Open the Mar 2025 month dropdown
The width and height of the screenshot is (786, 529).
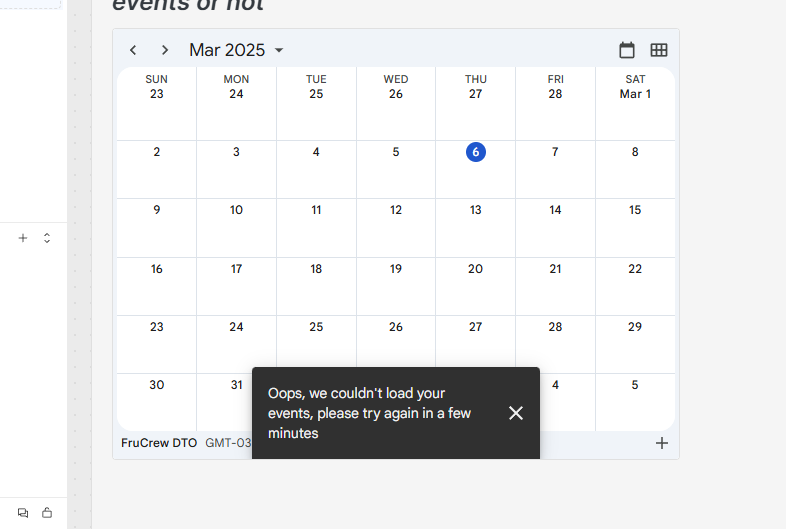click(236, 50)
